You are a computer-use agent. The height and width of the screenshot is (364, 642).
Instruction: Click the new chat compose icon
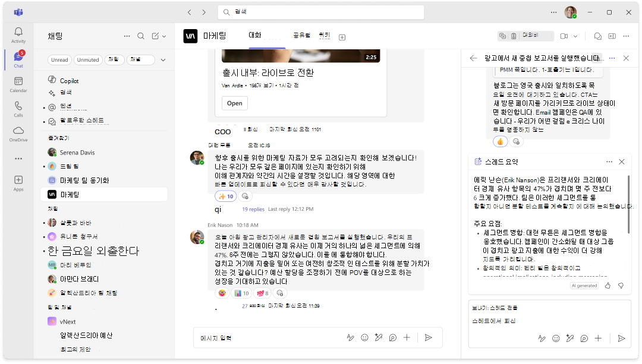[155, 36]
